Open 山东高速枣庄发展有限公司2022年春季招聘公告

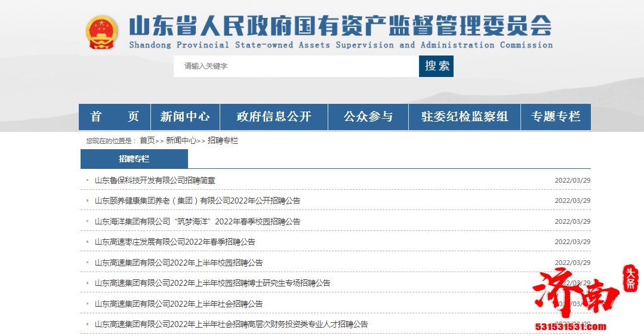point(175,242)
